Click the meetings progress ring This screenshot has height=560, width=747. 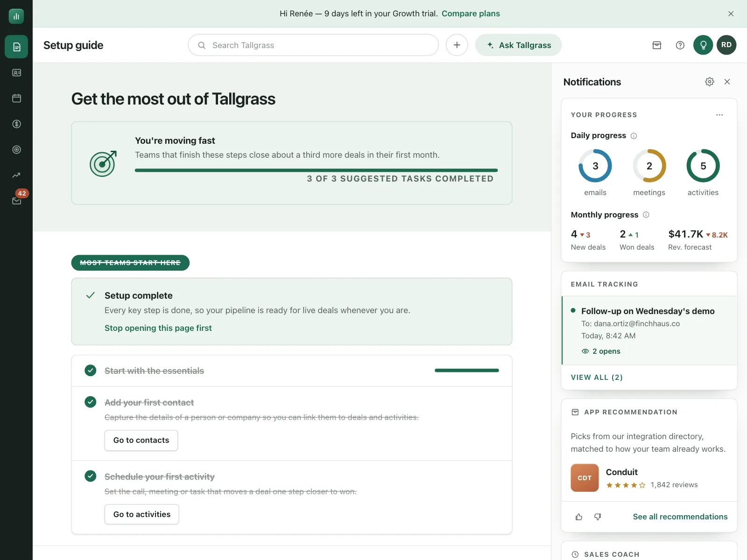pos(649,166)
